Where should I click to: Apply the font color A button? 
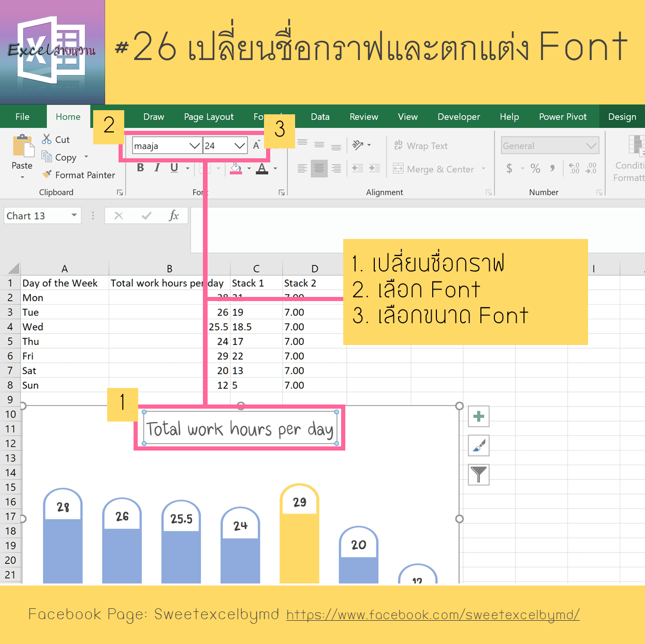tap(262, 168)
